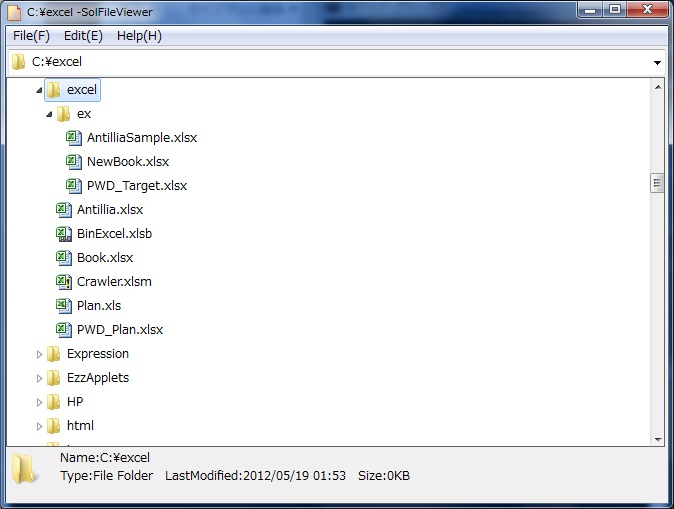Select AntilliaSample.xlsx file name
Viewport: 674px width, 509px height.
pos(142,138)
